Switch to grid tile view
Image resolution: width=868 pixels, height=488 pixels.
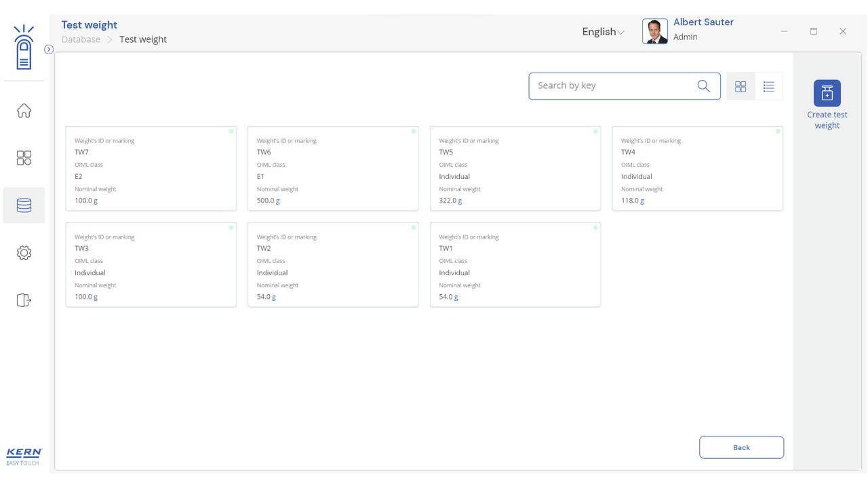[x=741, y=87]
